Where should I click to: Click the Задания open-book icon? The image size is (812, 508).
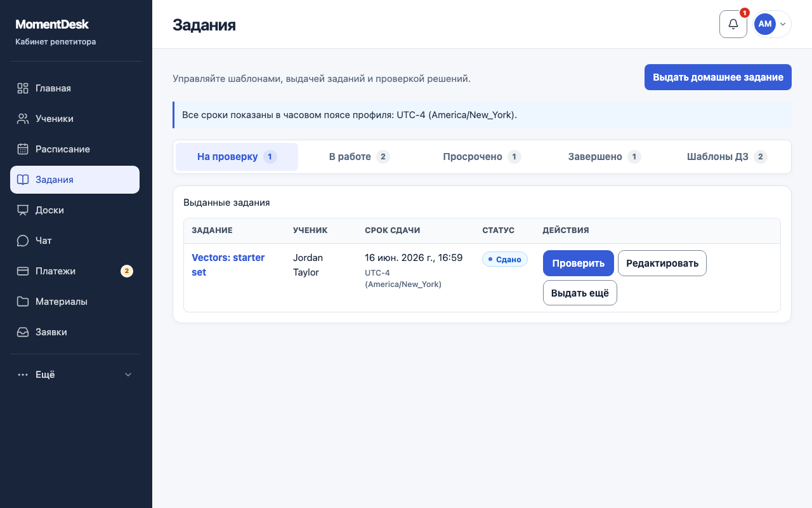[23, 180]
